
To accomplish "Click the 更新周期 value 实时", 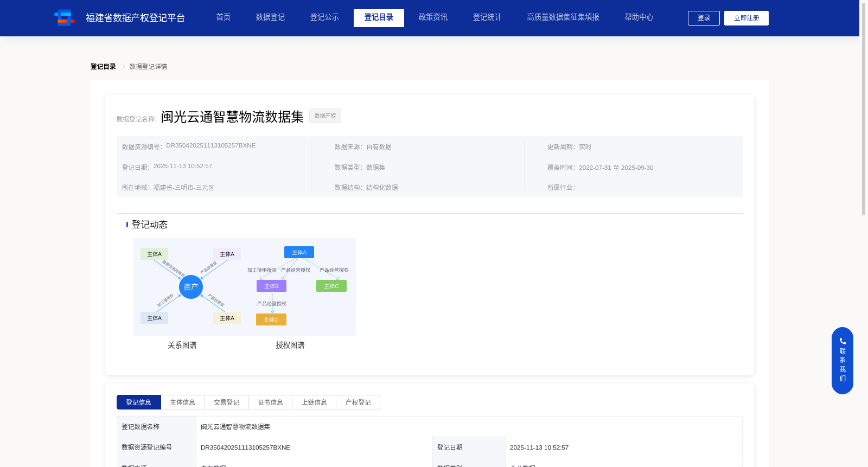I will (x=585, y=147).
